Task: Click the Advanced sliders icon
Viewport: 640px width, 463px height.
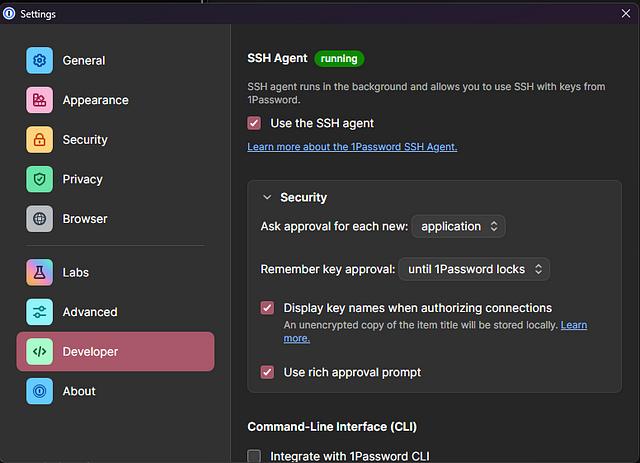Action: click(40, 312)
